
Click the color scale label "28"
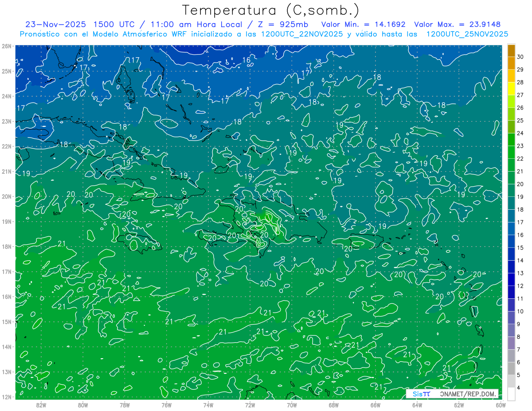520,82
